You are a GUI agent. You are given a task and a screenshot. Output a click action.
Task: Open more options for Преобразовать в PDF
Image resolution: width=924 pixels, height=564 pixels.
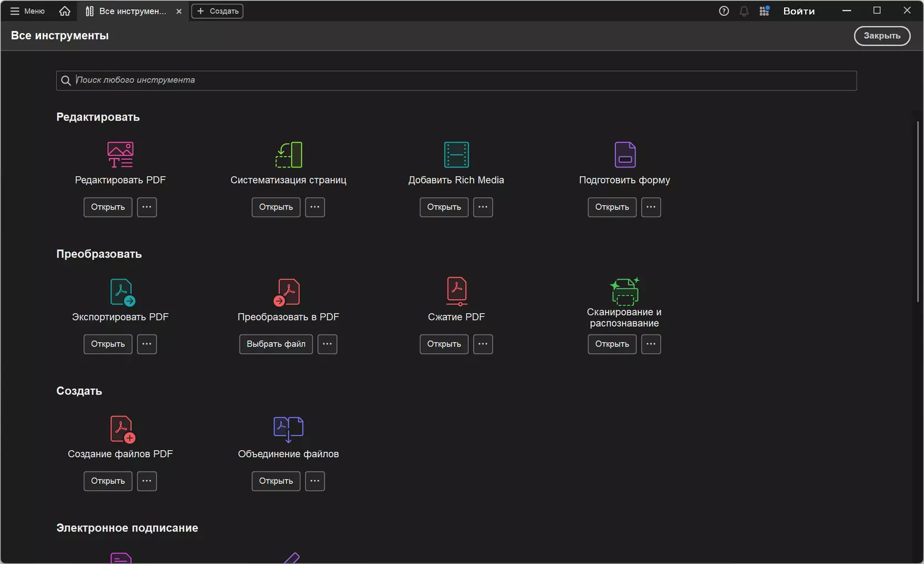(x=328, y=344)
